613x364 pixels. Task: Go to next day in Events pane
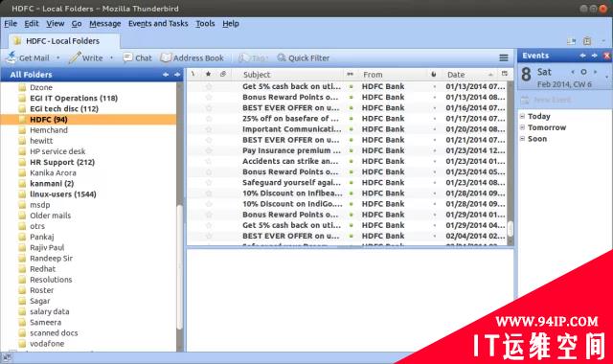(x=595, y=72)
